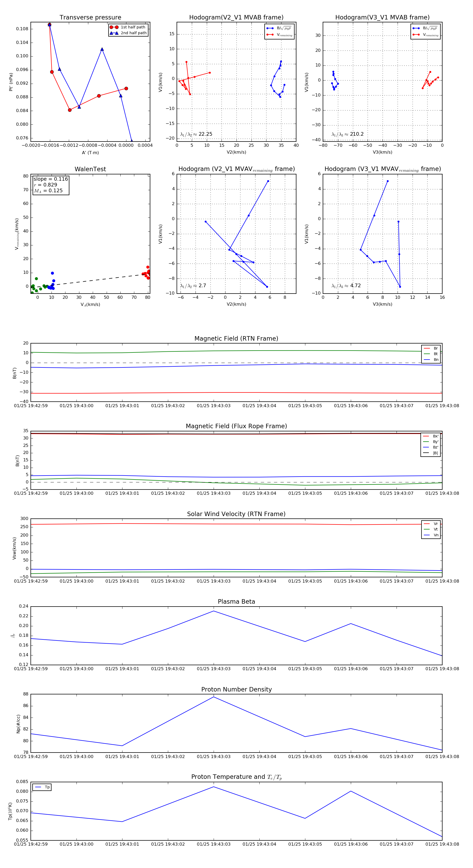Select "2nd half path" legend entry
The width and height of the screenshot is (473, 868).
click(128, 33)
